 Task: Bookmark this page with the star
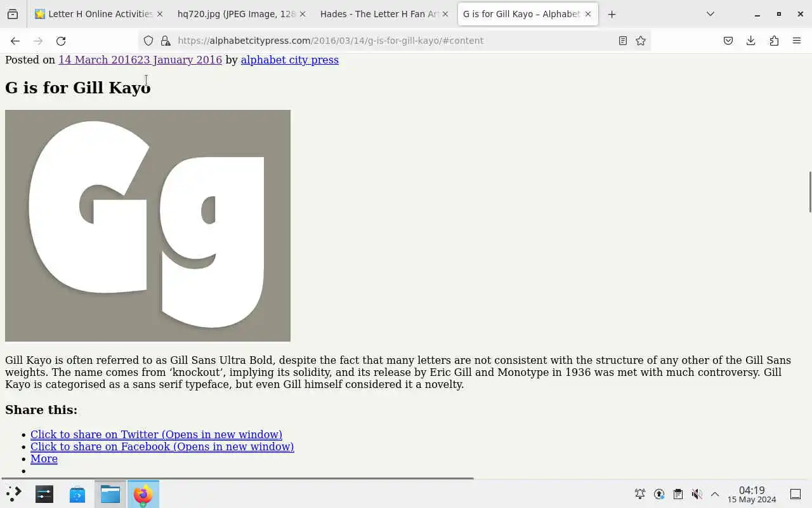[x=641, y=41]
